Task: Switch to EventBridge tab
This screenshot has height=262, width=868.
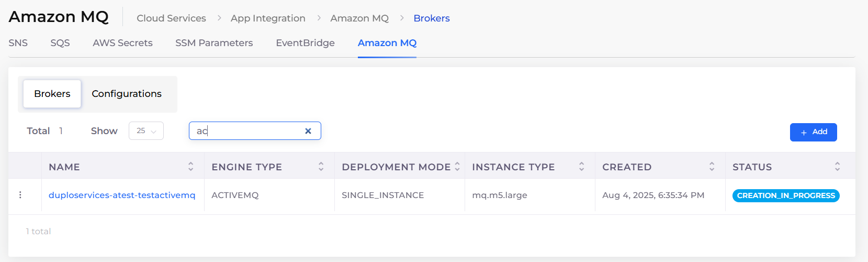Action: point(305,43)
